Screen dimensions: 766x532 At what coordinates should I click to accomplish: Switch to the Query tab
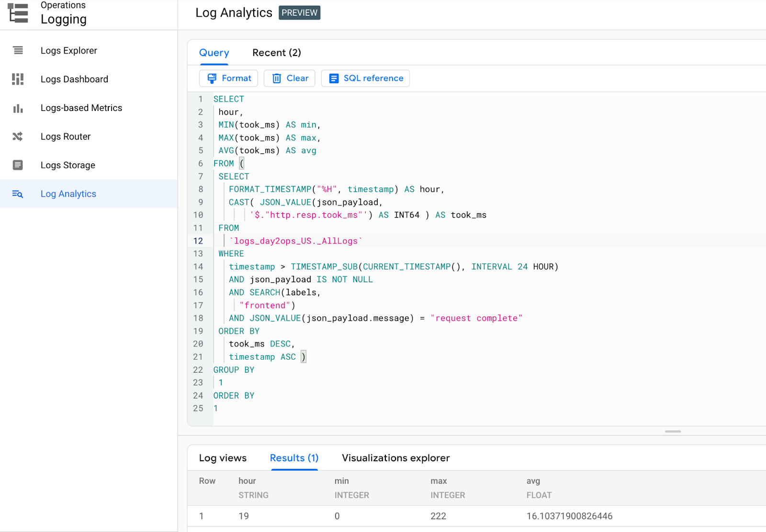[x=214, y=53]
